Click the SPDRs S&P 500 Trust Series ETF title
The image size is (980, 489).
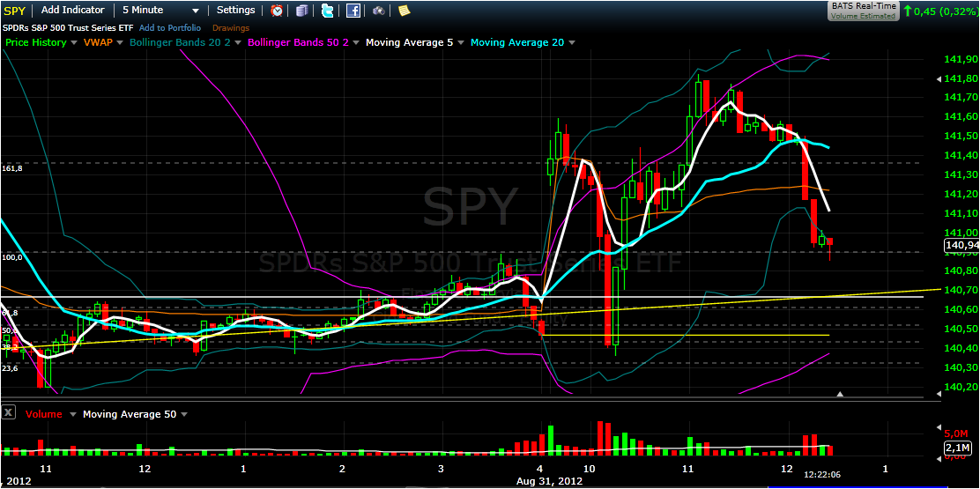coord(68,28)
